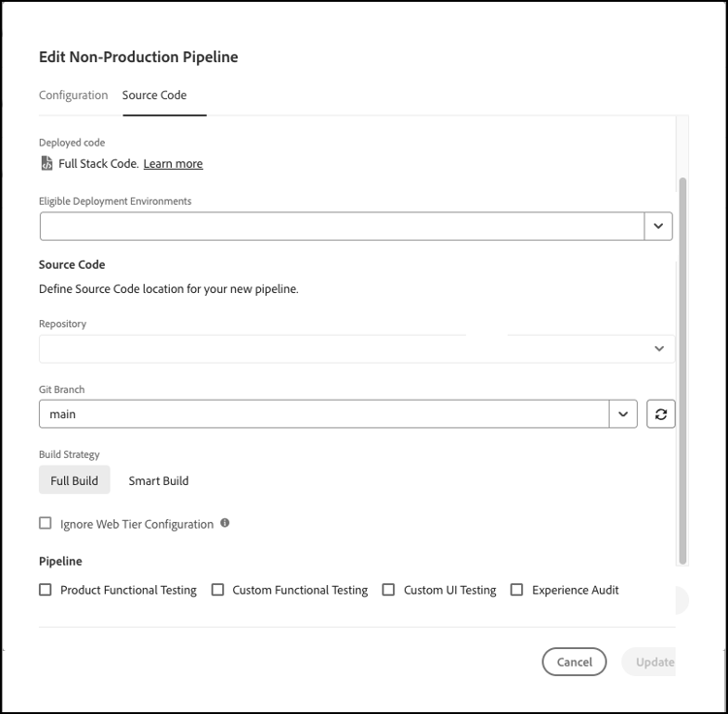Open the Learn more link
728x714 pixels.
pyautogui.click(x=173, y=164)
